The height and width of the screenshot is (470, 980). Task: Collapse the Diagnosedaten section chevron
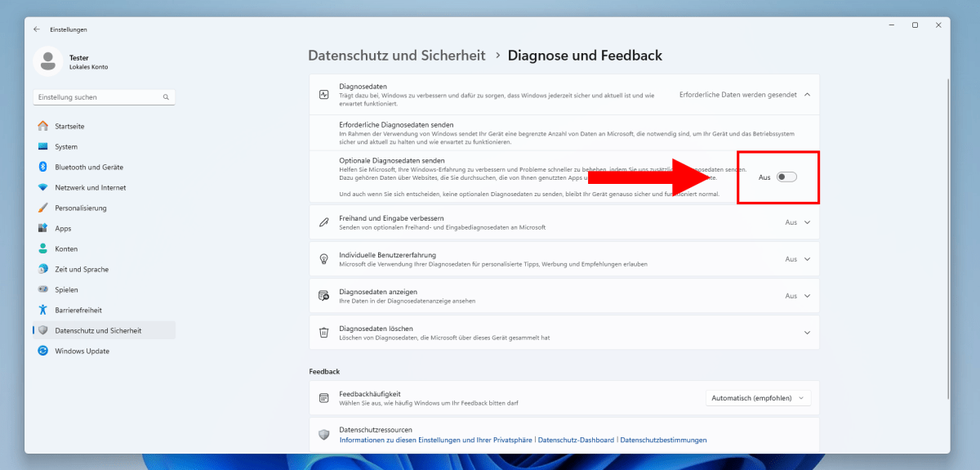[807, 94]
